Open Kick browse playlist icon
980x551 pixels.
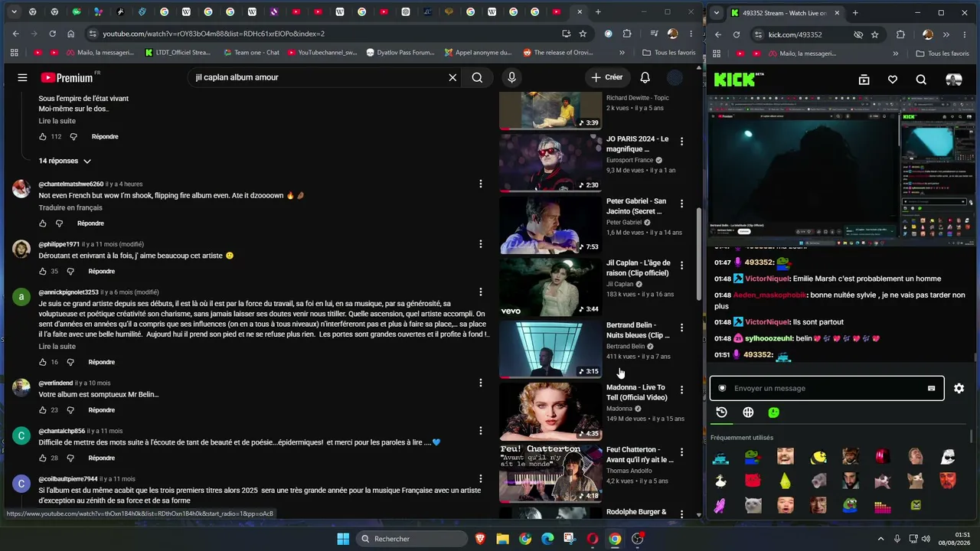tap(864, 80)
